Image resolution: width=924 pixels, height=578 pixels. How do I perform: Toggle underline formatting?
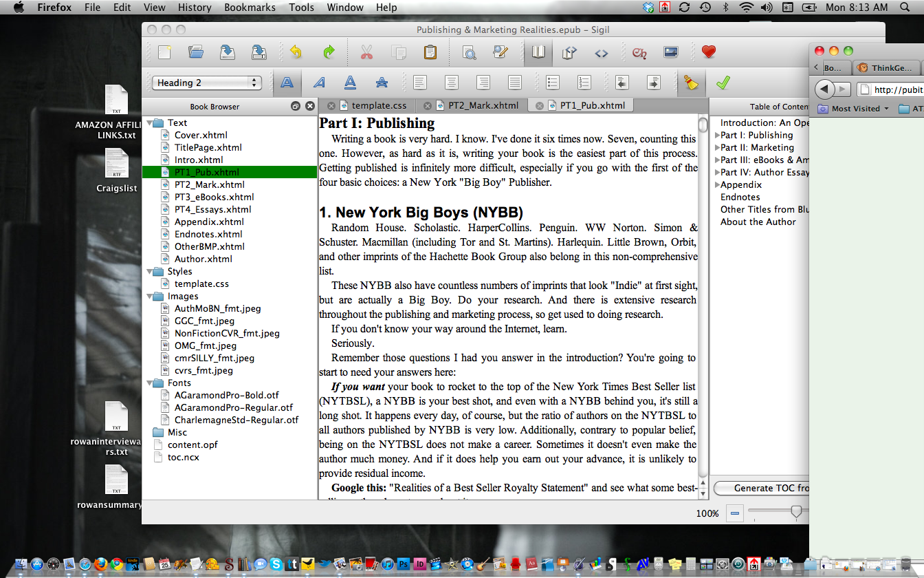351,83
